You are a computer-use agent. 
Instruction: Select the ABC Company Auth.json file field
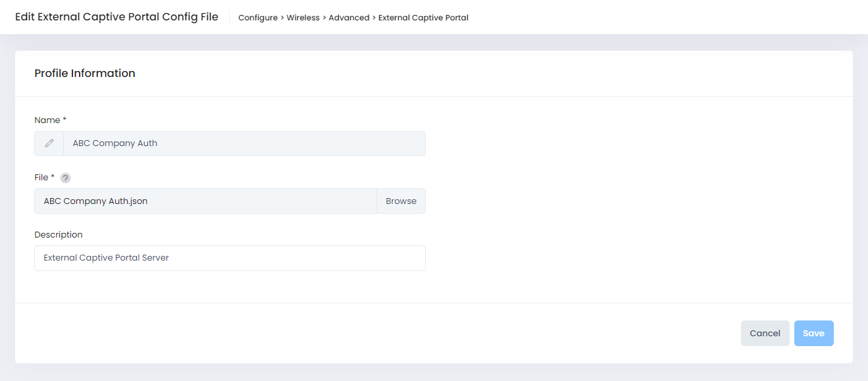coord(205,201)
